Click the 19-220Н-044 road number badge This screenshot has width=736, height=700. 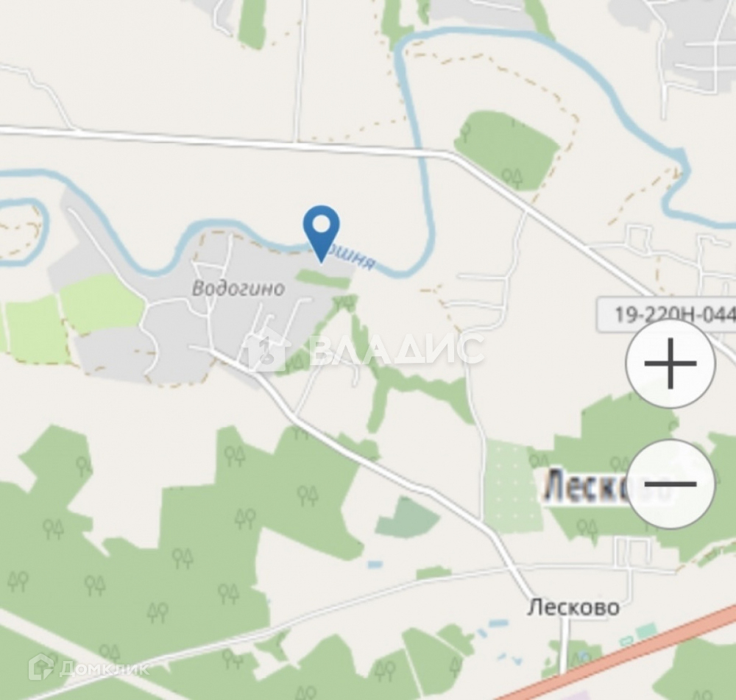pyautogui.click(x=666, y=314)
